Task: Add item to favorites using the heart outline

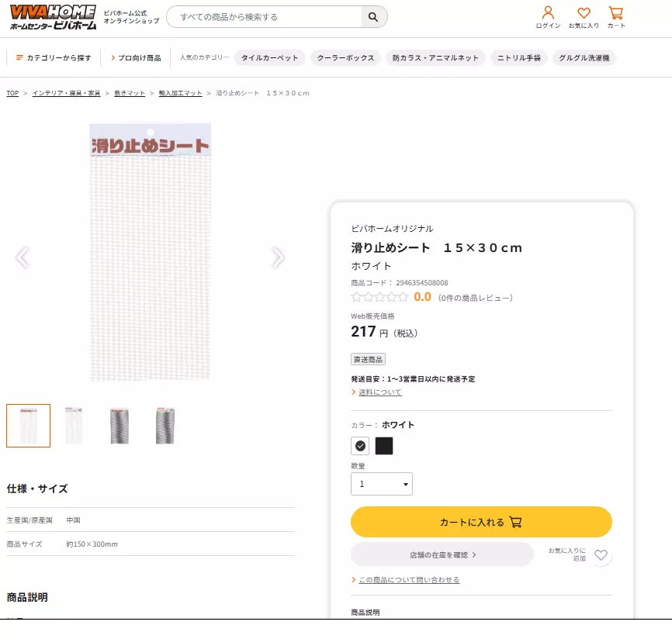Action: (x=600, y=554)
